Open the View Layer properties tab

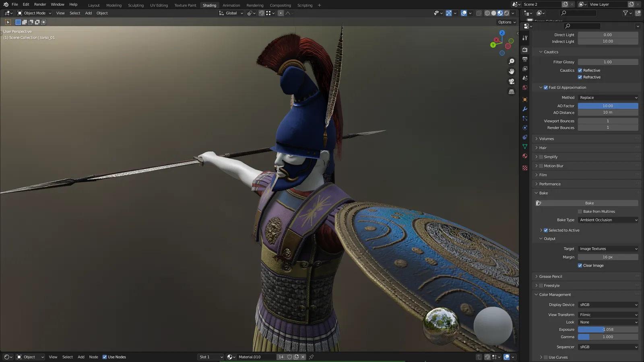click(525, 69)
